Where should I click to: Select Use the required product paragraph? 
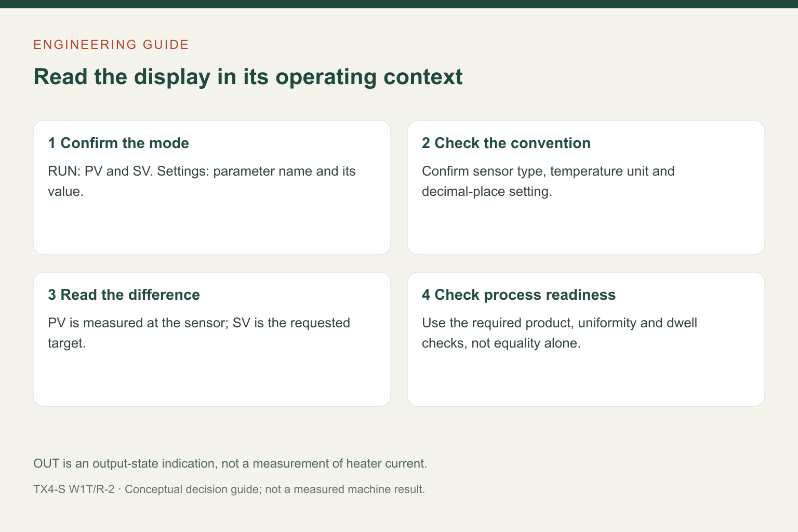click(x=560, y=333)
